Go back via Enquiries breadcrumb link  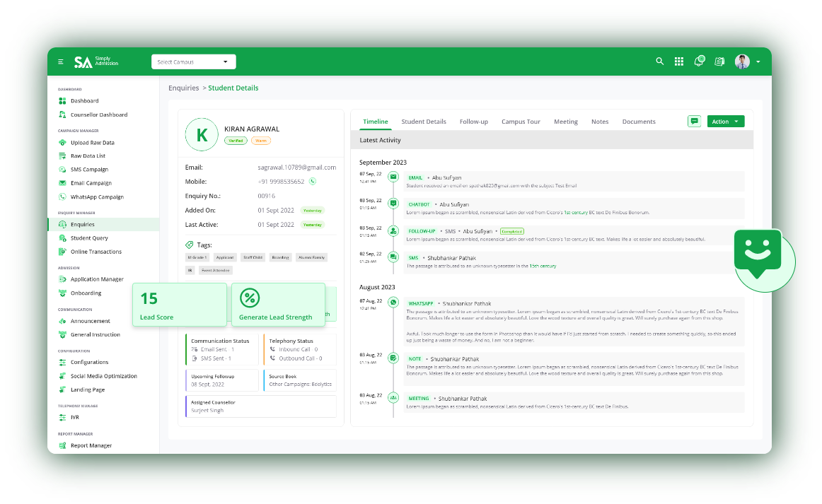point(183,88)
